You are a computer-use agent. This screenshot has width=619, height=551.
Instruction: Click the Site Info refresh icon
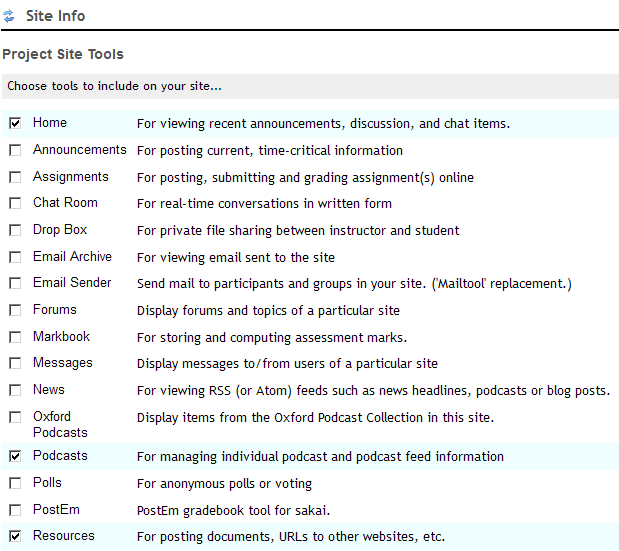tap(9, 16)
